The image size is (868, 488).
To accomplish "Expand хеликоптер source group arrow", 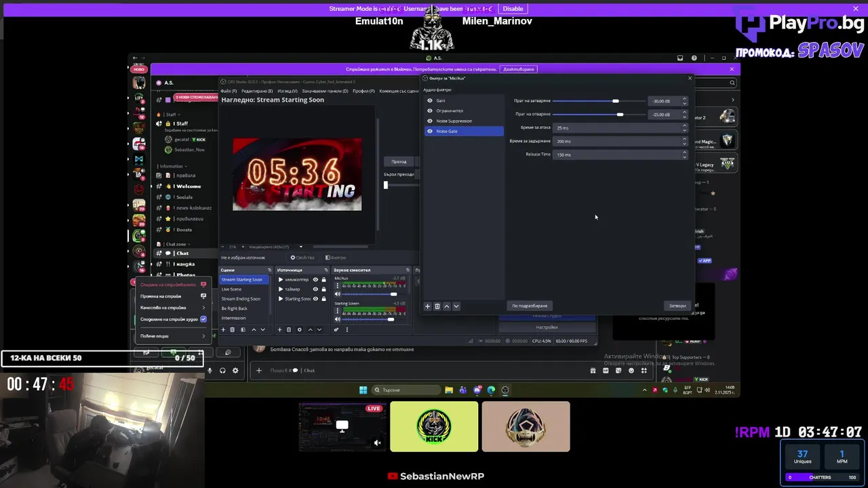I will tap(281, 279).
